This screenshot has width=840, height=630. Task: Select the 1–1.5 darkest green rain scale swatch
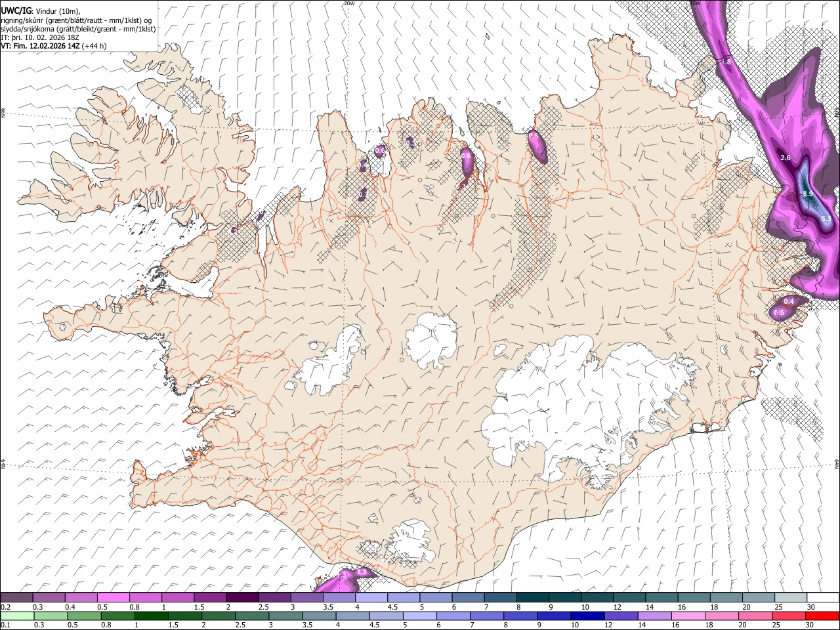[x=151, y=616]
